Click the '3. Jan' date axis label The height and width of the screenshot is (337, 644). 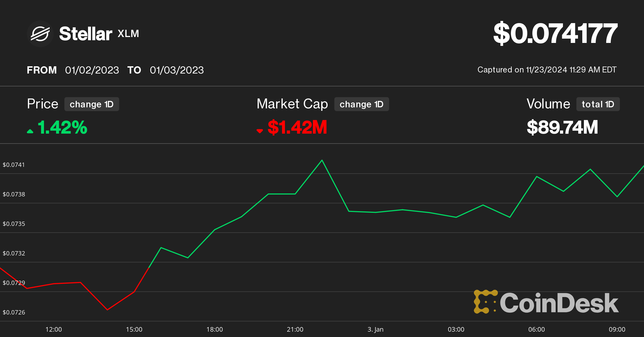point(375,329)
